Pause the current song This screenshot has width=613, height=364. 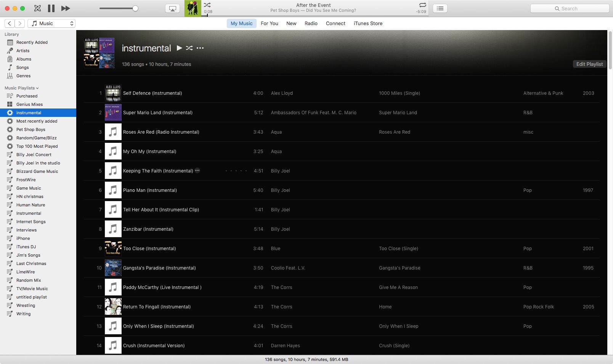(51, 8)
